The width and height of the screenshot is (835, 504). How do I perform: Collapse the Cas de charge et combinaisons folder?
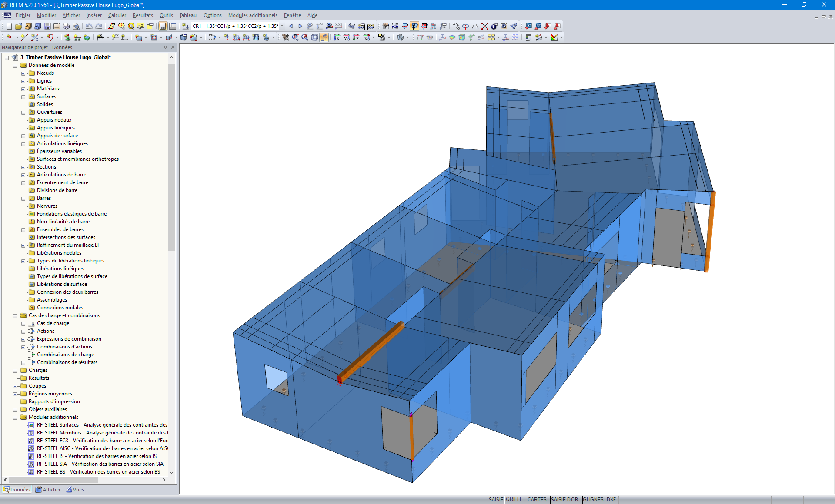16,315
